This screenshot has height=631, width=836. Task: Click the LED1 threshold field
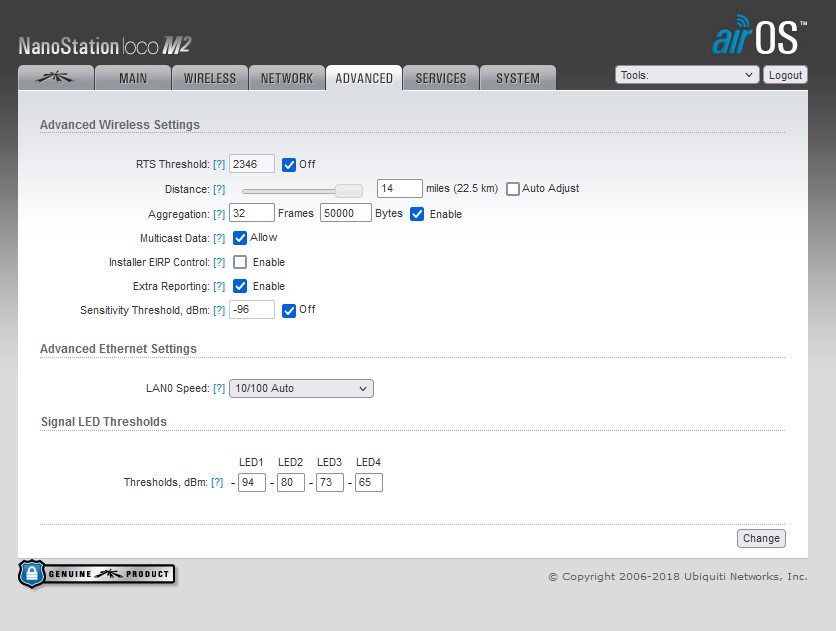coord(252,482)
